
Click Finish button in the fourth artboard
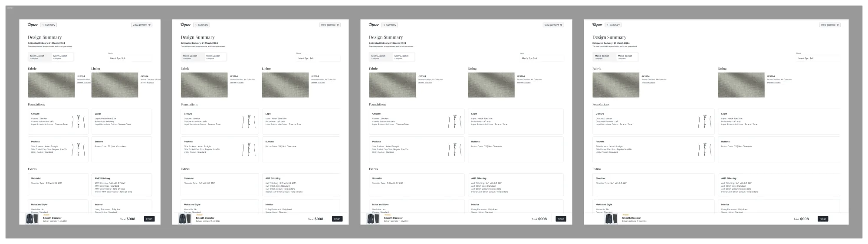[x=823, y=219]
